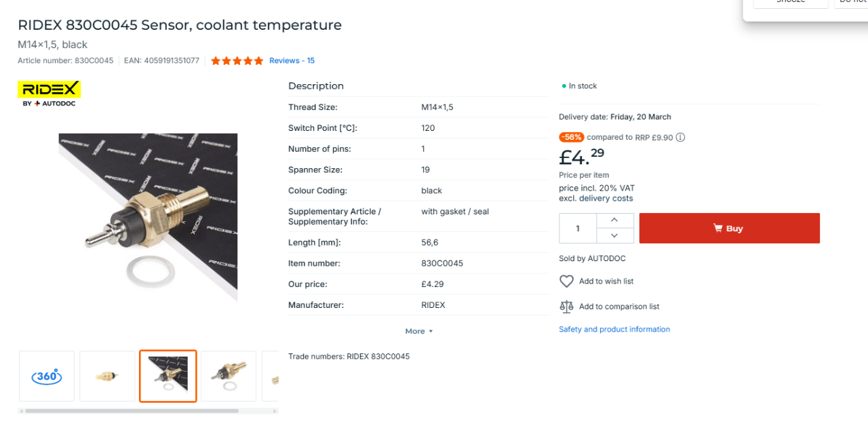This screenshot has width=868, height=428.
Task: Open the Reviews - 15 link
Action: [x=292, y=61]
